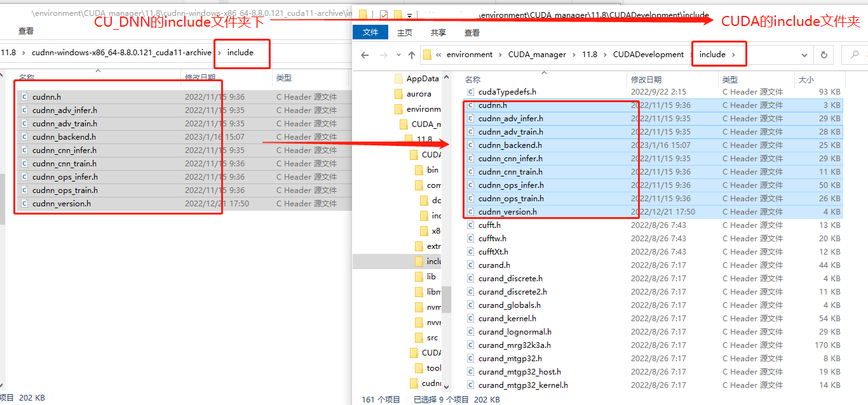Screen dimensions: 868x405
Task: Click the environment breadcrumb in right address bar
Action: pos(470,55)
